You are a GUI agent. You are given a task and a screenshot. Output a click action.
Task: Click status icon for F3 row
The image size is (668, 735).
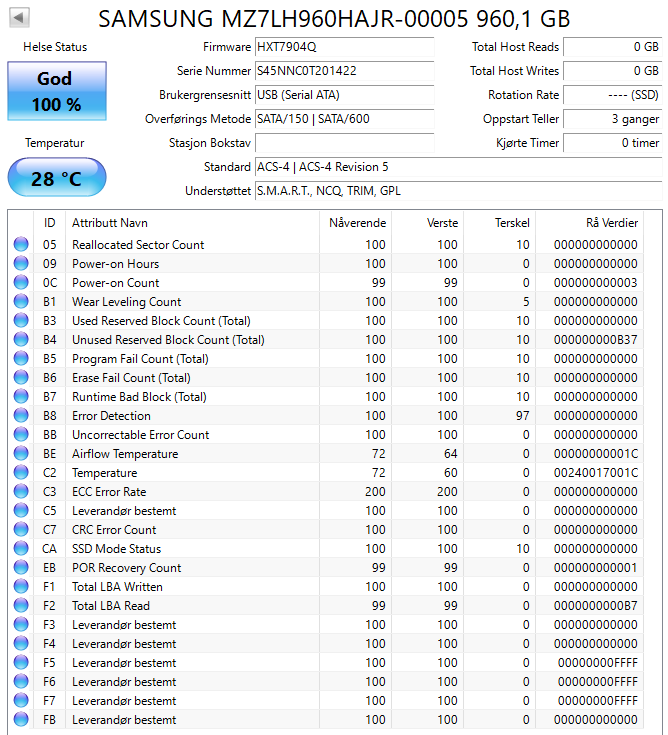pos(21,624)
